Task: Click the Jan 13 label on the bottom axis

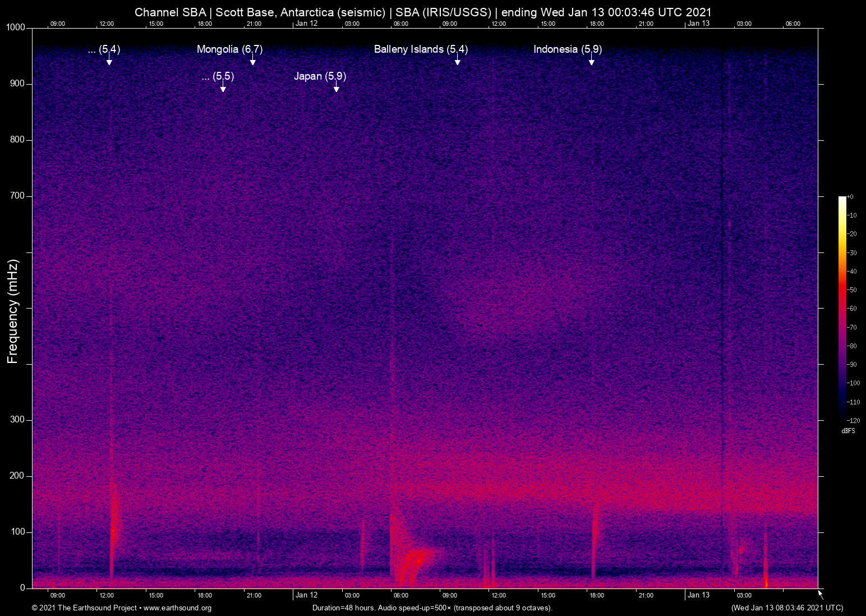Action: click(x=699, y=595)
